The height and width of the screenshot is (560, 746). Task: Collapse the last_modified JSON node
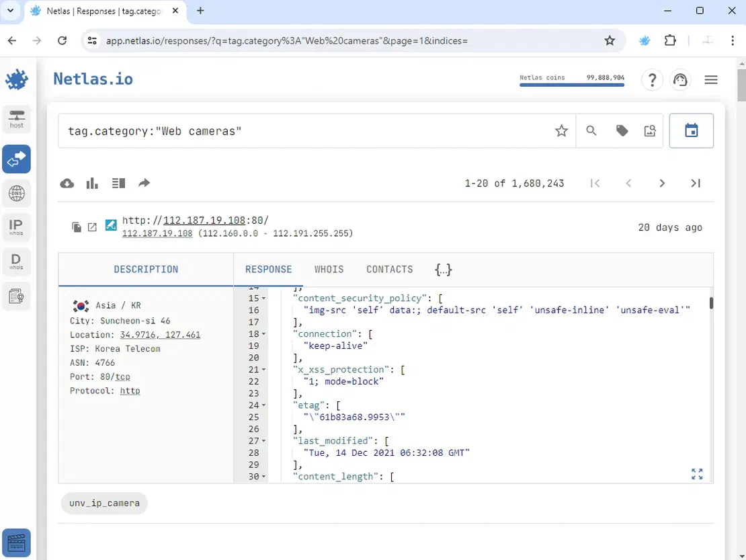pyautogui.click(x=264, y=441)
